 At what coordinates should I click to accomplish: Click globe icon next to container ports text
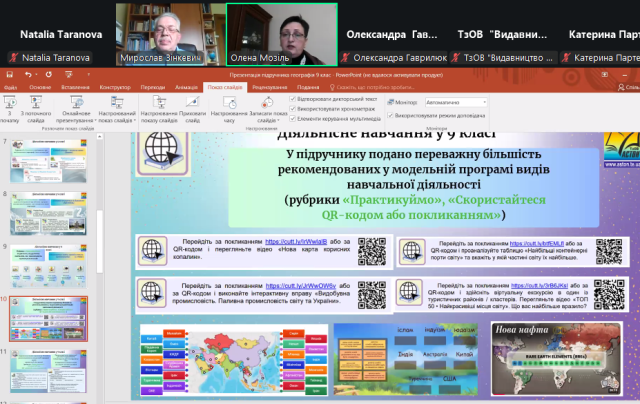click(412, 251)
